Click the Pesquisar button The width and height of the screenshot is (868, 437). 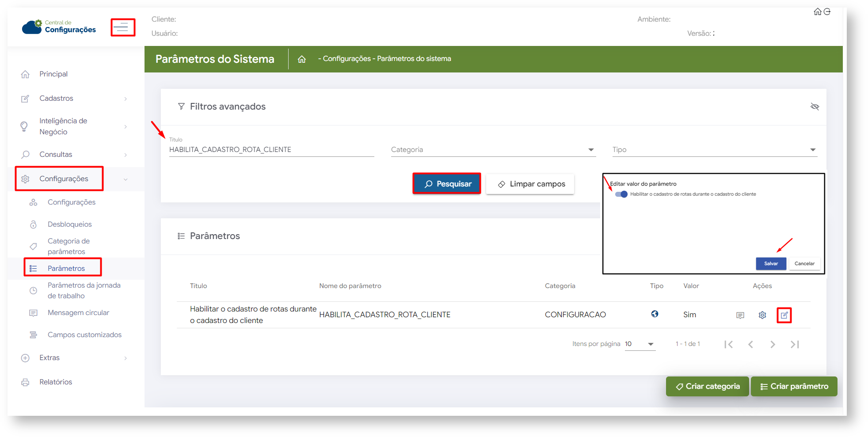[x=447, y=184]
